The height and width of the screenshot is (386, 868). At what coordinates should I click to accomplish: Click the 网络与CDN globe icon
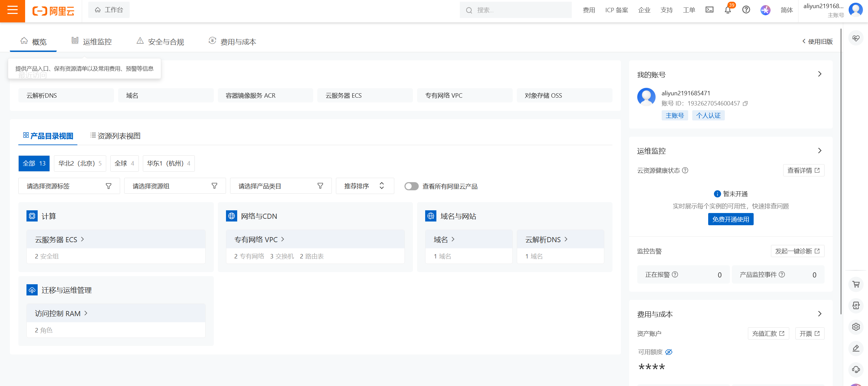tap(231, 216)
